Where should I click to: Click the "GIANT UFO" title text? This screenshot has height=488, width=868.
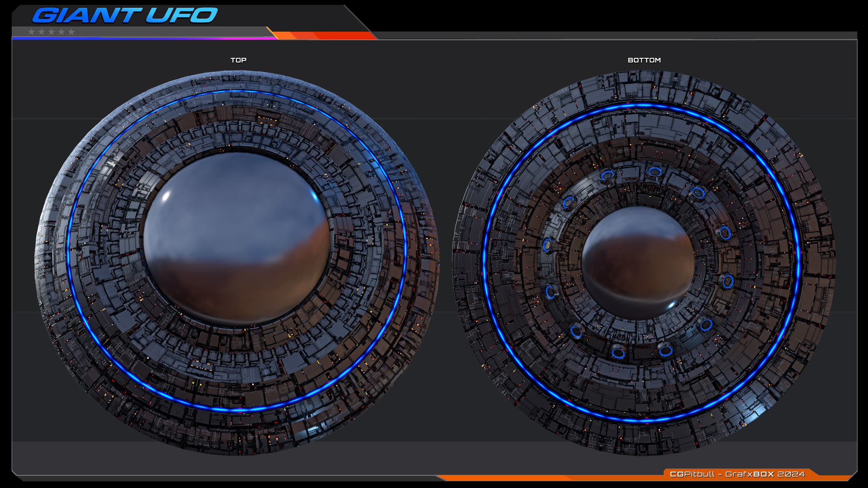click(125, 15)
